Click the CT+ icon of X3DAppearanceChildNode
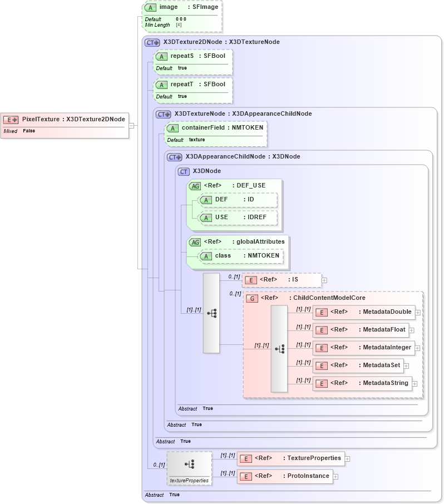This screenshot has width=444, height=504. [x=175, y=157]
